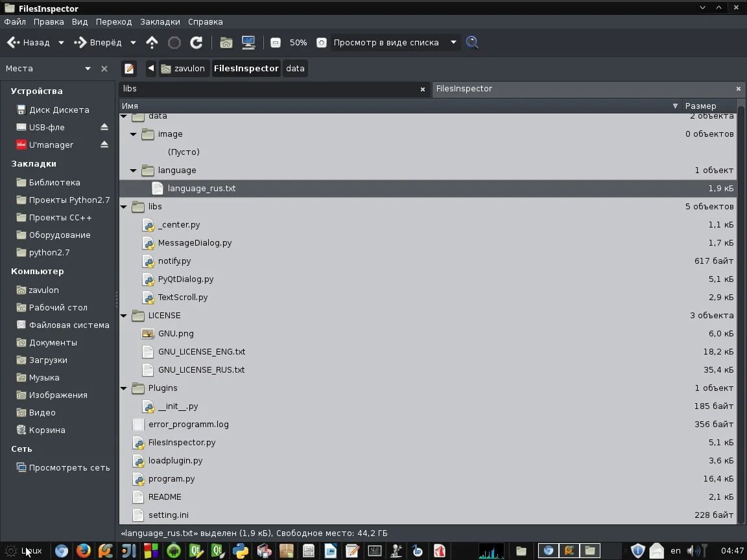747x560 pixels.
Task: Open the Просмотр в виде списка dropdown
Action: [395, 42]
